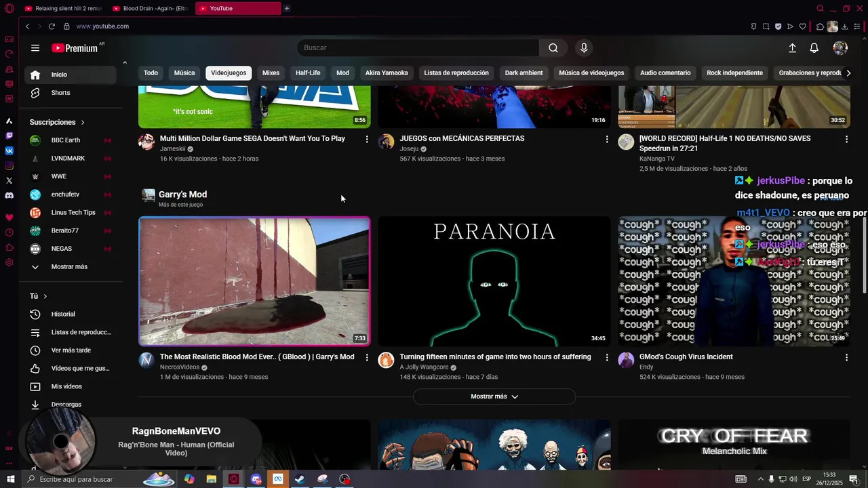The height and width of the screenshot is (488, 868).
Task: Click the page vertical scrollbar thumb
Action: [864, 256]
